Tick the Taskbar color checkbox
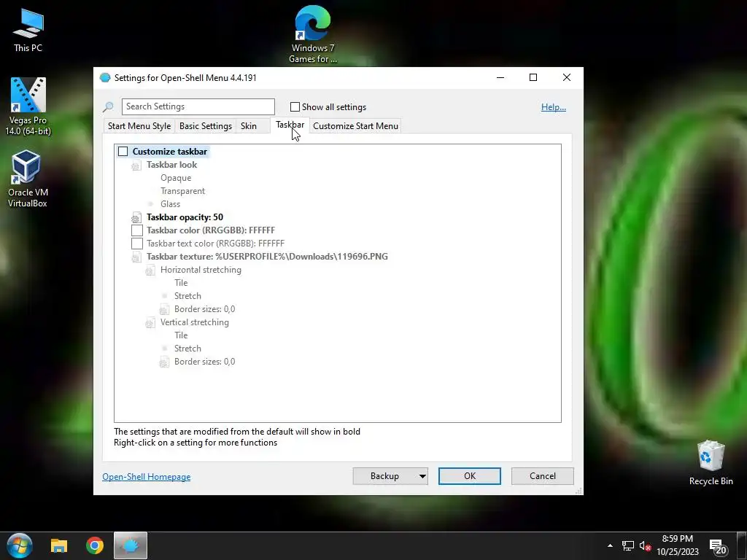This screenshot has height=560, width=747. [x=136, y=230]
